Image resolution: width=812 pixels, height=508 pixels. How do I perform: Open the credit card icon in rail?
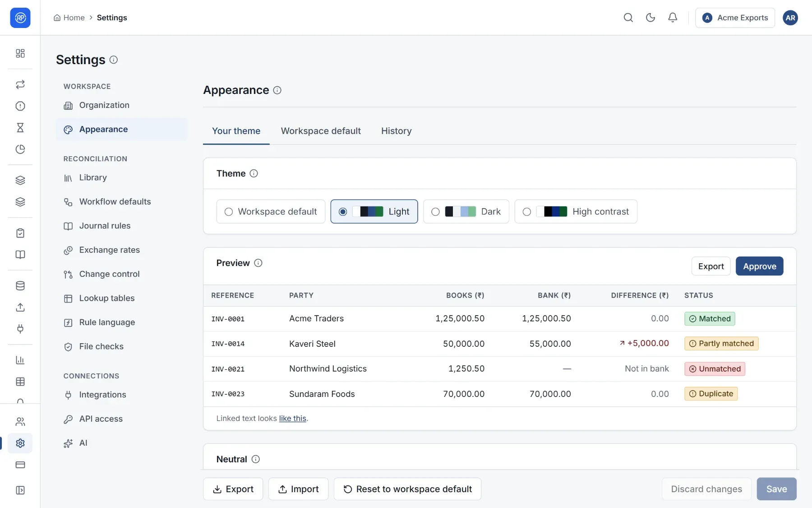tap(20, 465)
